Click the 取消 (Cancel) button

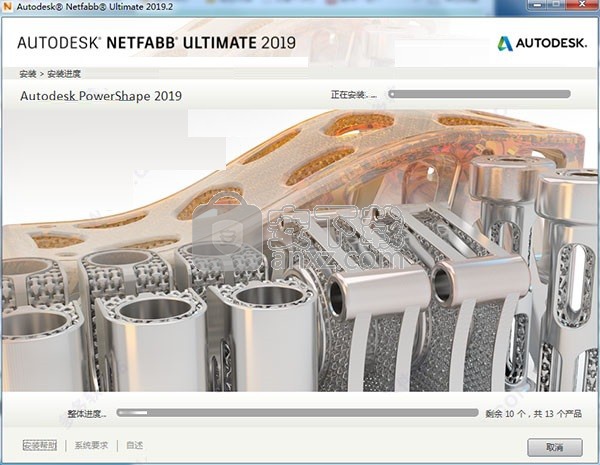point(555,447)
